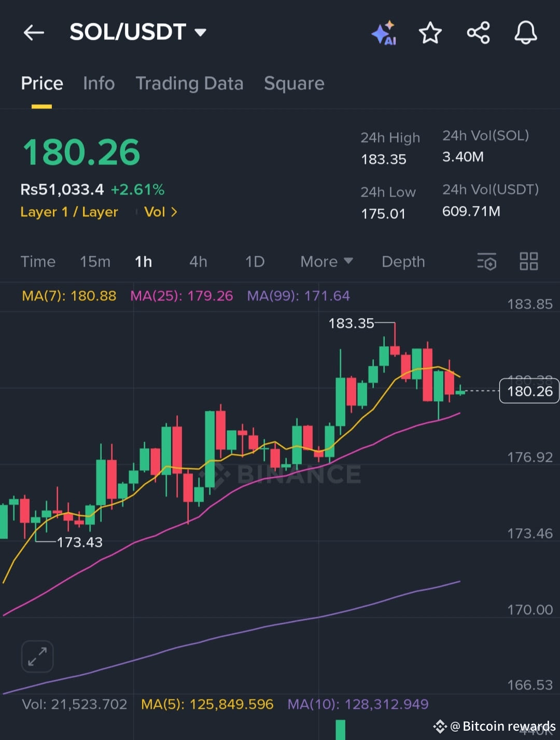Share the chart using share icon
The height and width of the screenshot is (740, 560).
pos(478,33)
